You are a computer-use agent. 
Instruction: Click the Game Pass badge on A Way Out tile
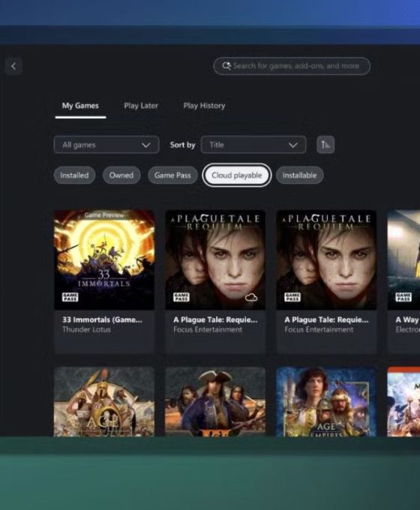click(403, 297)
